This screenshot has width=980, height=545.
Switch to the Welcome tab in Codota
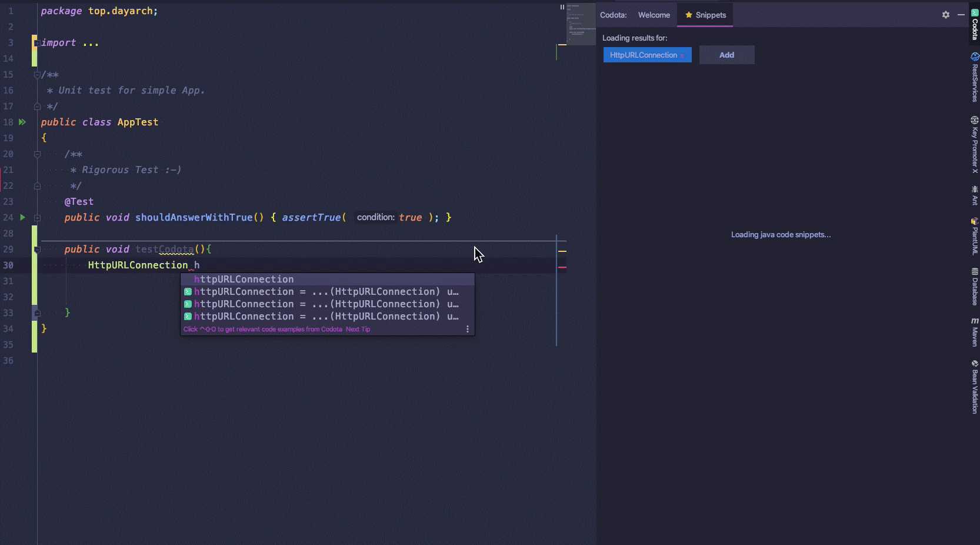click(x=654, y=15)
